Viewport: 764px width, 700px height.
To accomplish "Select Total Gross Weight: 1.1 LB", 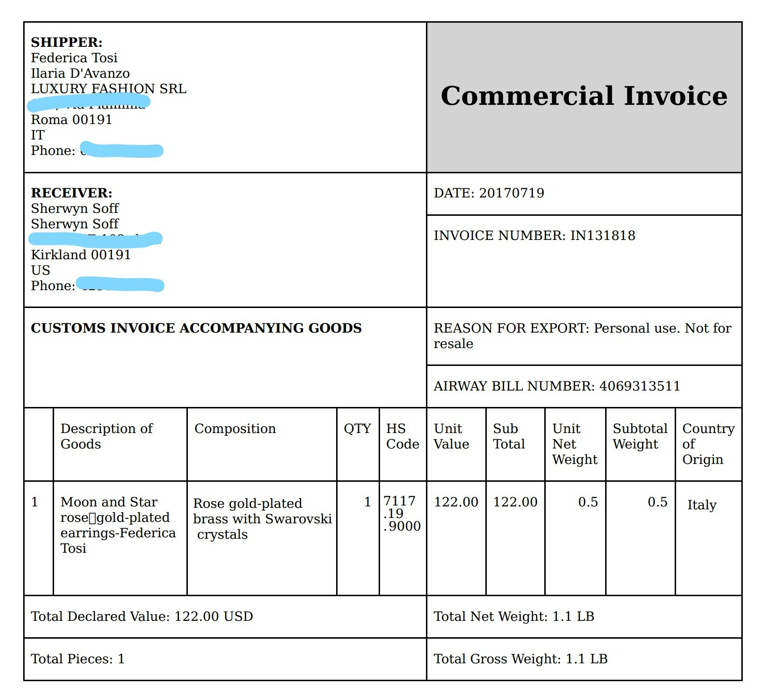I will coord(521,659).
